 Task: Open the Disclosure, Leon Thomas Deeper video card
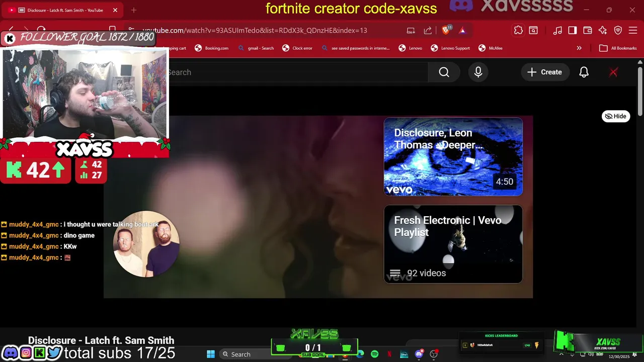453,157
